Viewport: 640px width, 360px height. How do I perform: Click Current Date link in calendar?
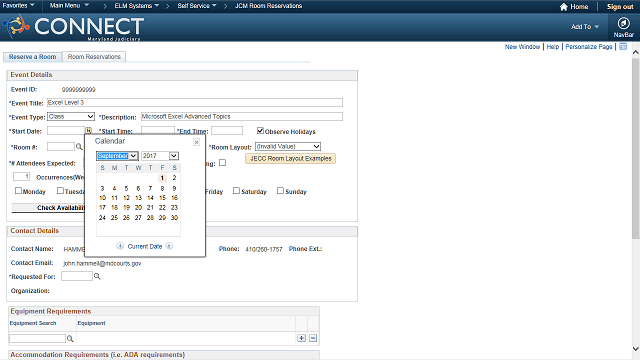tap(145, 247)
